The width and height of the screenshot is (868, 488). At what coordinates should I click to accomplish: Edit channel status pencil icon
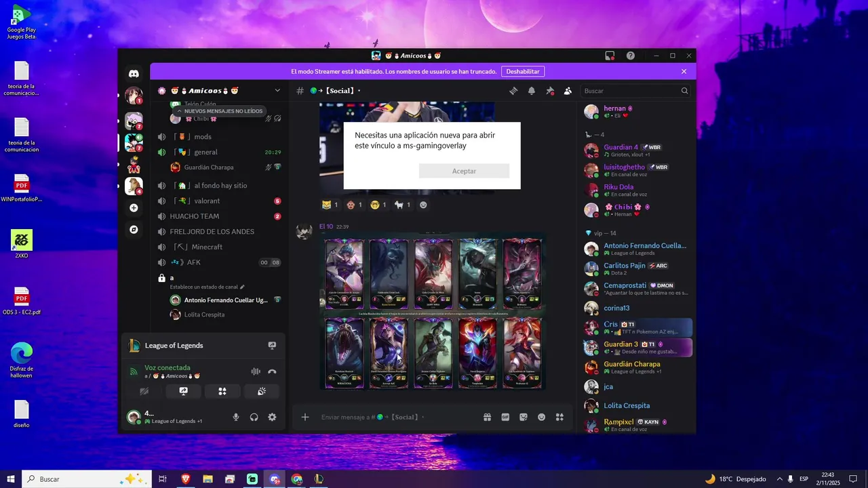(242, 287)
